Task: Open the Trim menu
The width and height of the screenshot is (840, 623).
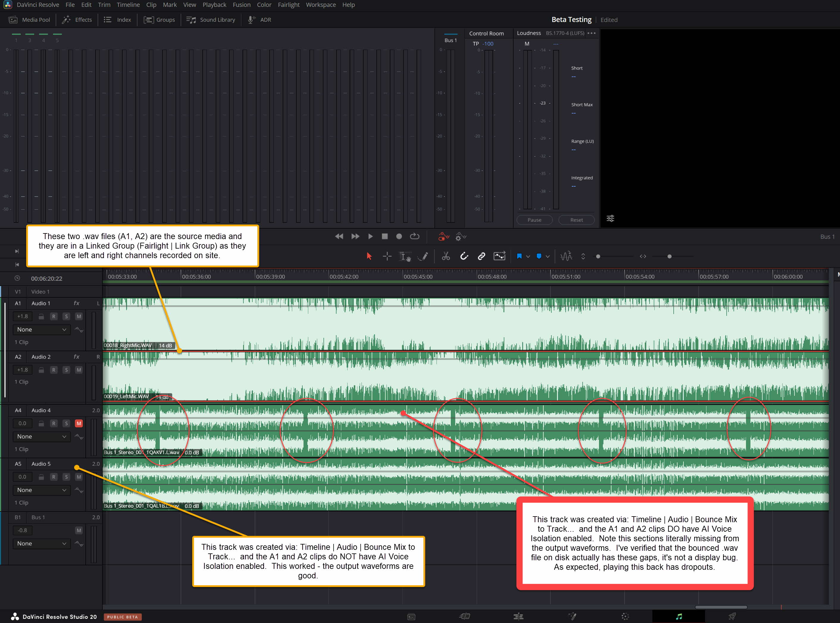Action: 104,5
